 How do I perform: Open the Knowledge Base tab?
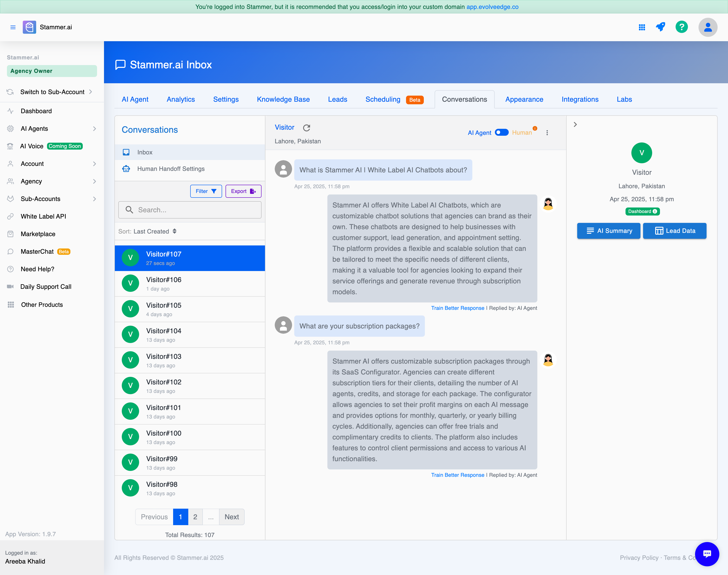click(283, 99)
